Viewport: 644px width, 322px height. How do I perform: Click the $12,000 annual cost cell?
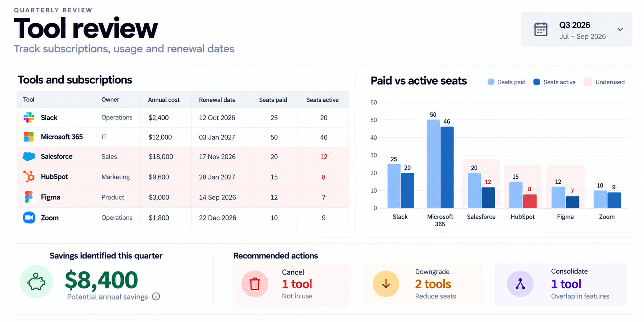coord(160,137)
